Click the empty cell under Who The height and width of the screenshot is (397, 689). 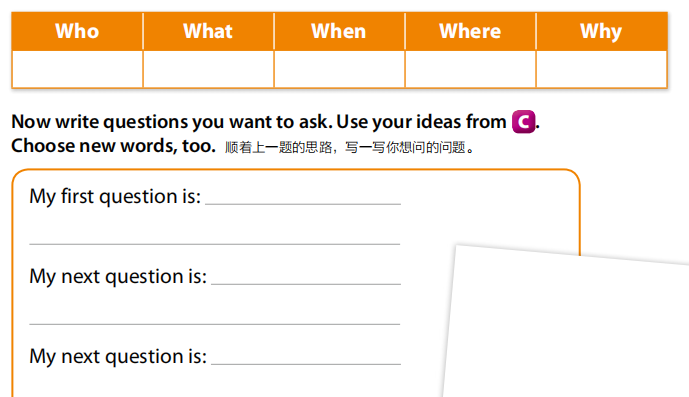point(77,69)
